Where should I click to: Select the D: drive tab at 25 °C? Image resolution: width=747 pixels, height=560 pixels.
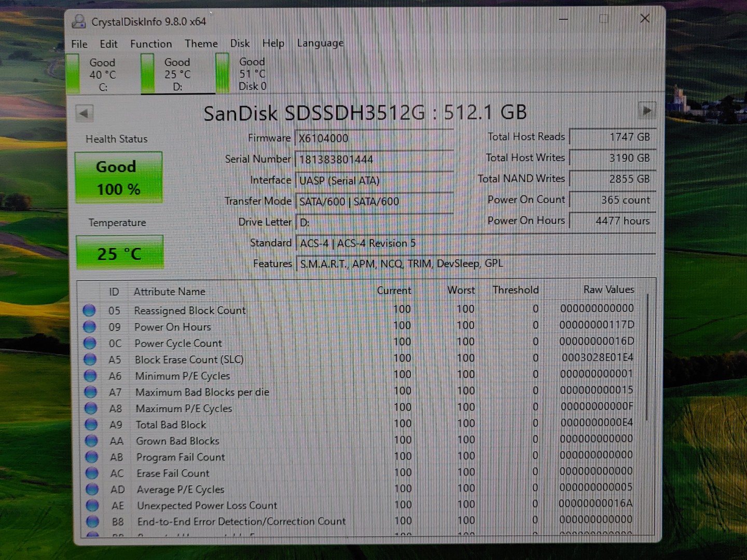178,74
